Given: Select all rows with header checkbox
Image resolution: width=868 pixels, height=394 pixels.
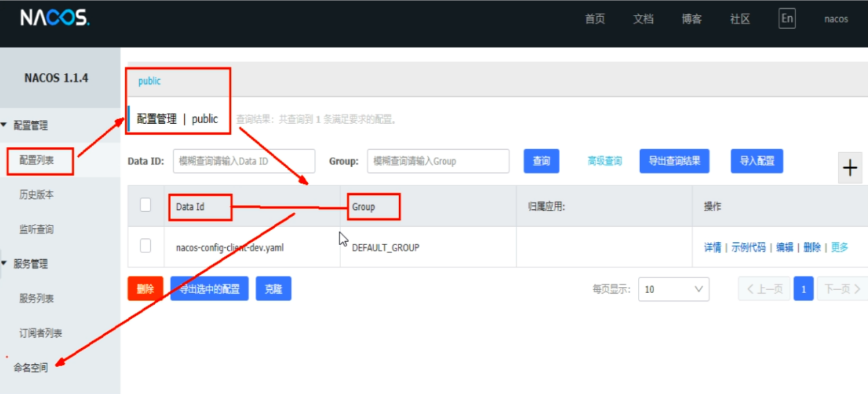Looking at the screenshot, I should tap(145, 205).
